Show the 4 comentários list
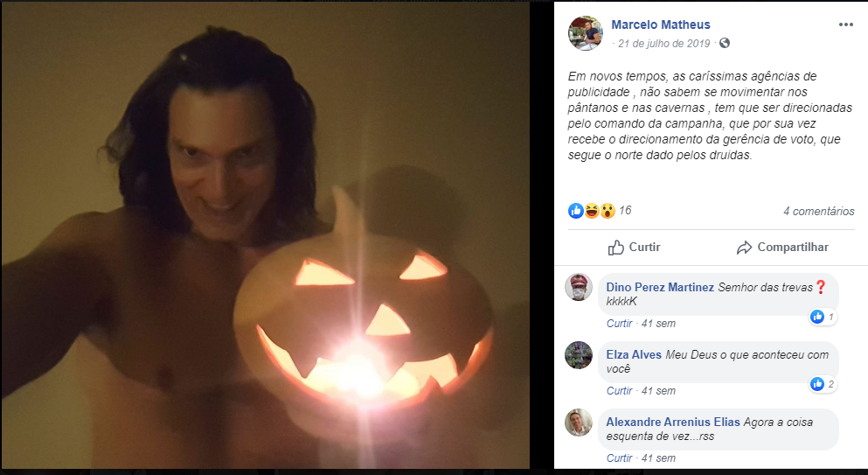The height and width of the screenshot is (475, 868). click(818, 211)
